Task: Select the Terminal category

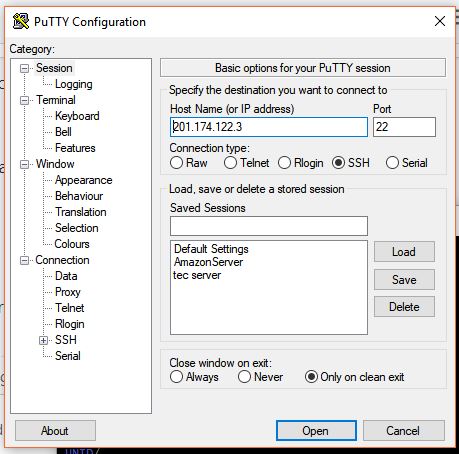Action: (x=56, y=100)
